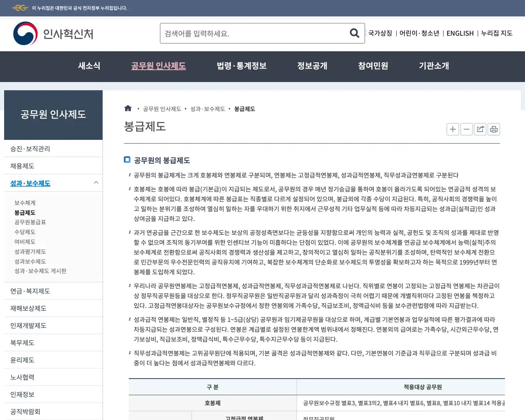This screenshot has height=420, width=525.
Task: Click 공무원 인사제도 in the breadcrumb
Action: (162, 109)
